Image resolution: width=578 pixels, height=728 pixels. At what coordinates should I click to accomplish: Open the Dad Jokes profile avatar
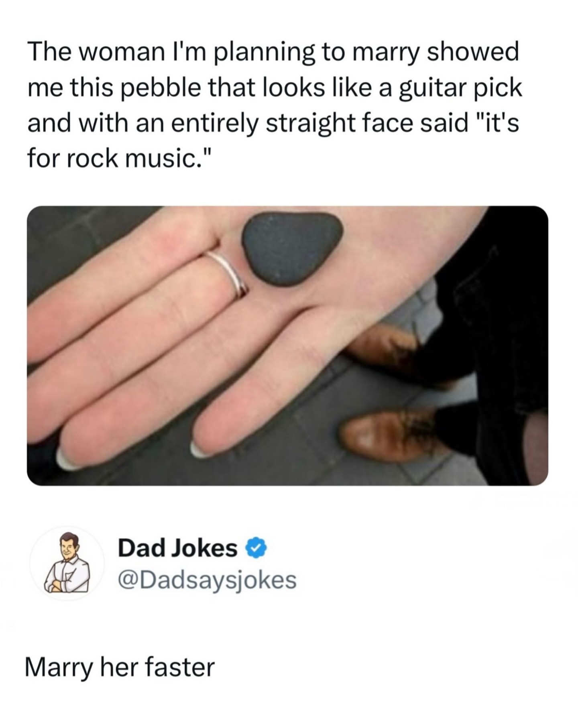67,563
